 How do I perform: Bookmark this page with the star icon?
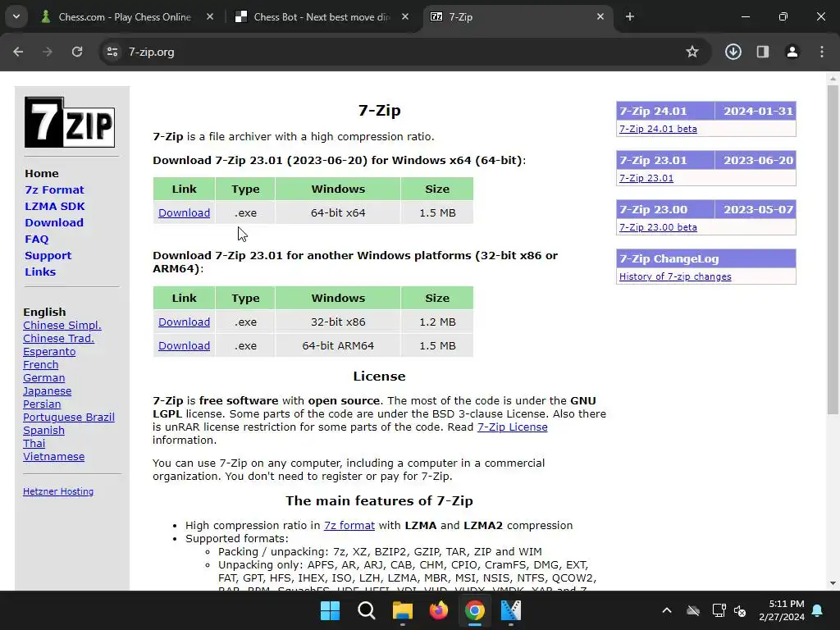pyautogui.click(x=692, y=52)
